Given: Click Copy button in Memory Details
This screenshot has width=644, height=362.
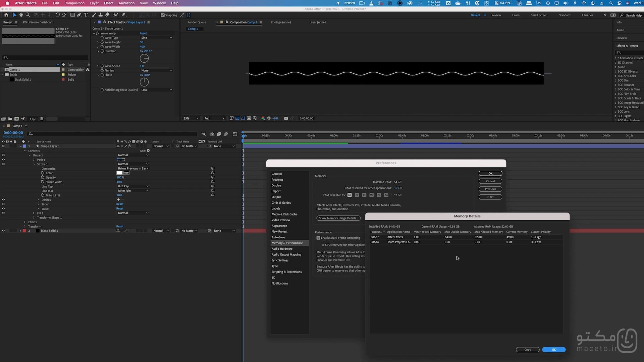Looking at the screenshot, I should (x=528, y=350).
